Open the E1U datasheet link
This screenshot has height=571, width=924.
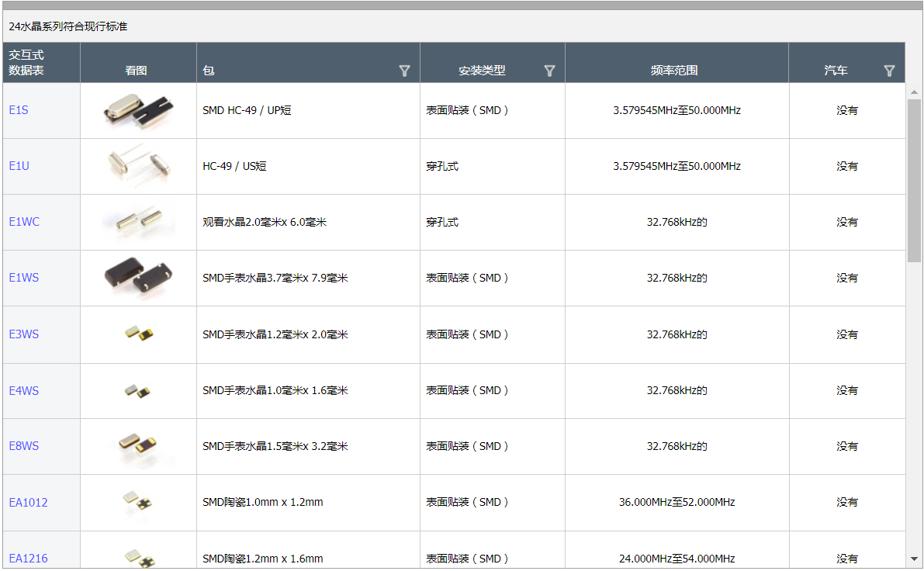(x=19, y=166)
